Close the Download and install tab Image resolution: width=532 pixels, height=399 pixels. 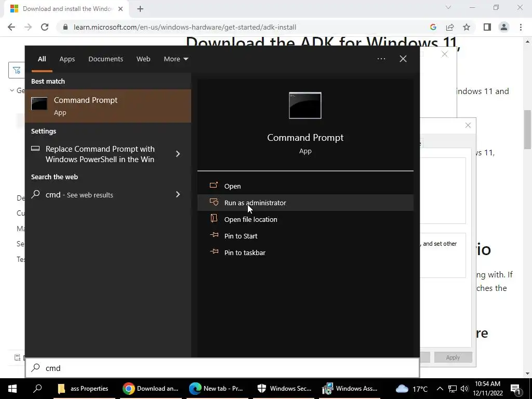pyautogui.click(x=121, y=9)
